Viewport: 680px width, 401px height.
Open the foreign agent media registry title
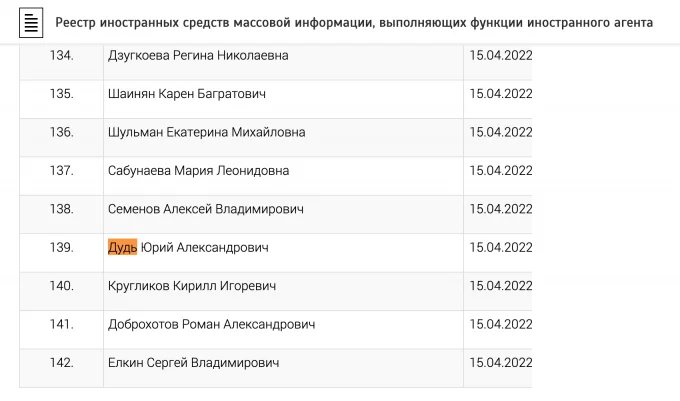[354, 23]
